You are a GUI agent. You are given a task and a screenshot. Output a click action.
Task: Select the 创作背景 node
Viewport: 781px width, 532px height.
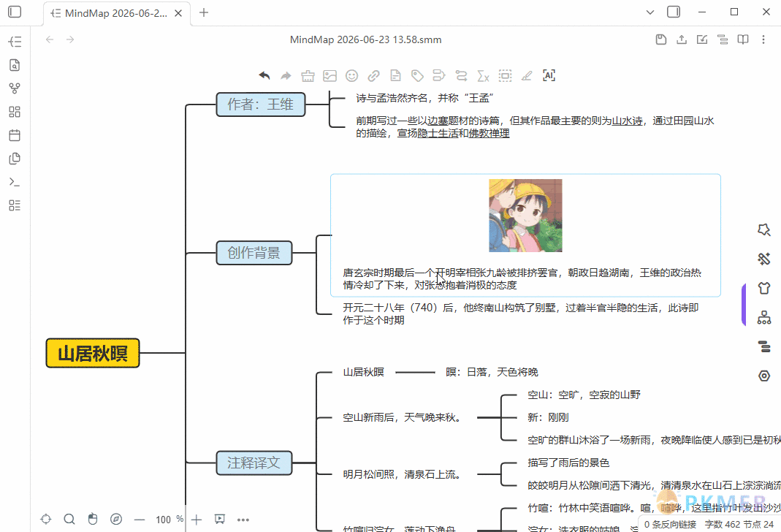pos(254,253)
